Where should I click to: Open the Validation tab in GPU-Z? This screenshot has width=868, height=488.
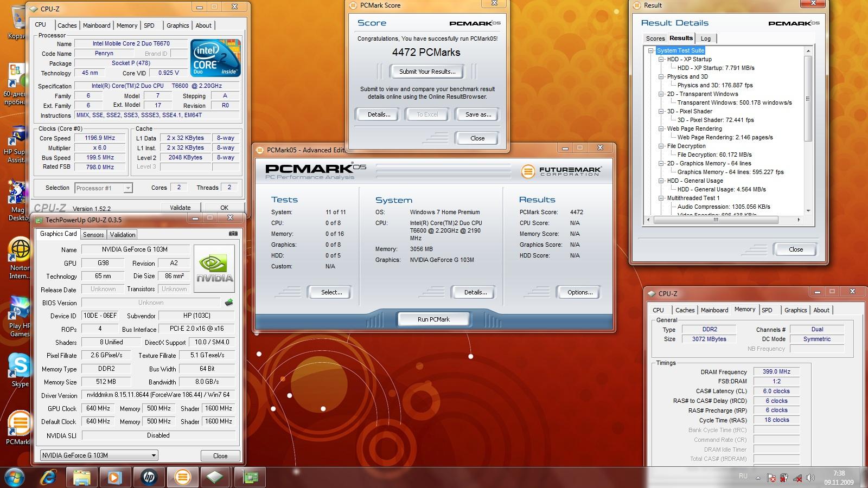coord(123,235)
